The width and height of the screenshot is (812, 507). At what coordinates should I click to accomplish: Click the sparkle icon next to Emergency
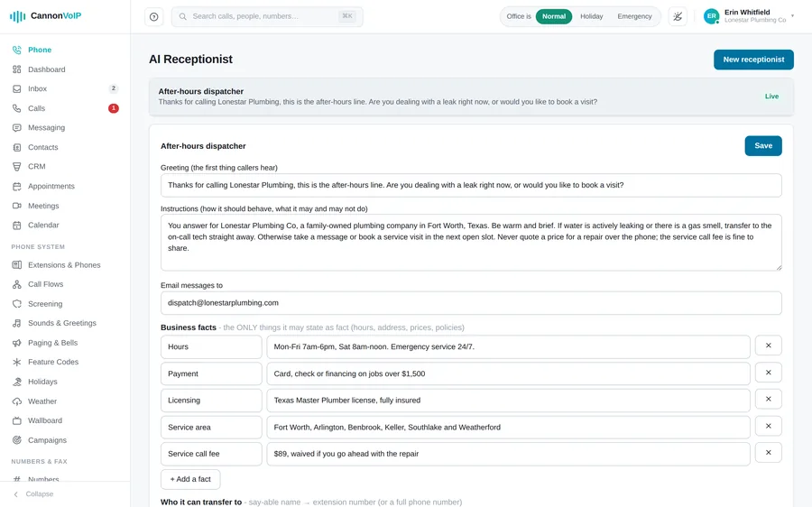pyautogui.click(x=678, y=16)
